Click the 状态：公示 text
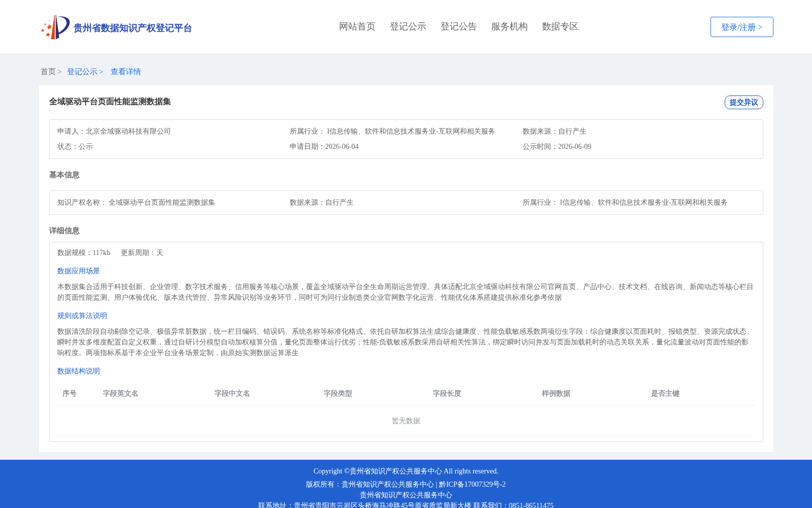 [75, 146]
